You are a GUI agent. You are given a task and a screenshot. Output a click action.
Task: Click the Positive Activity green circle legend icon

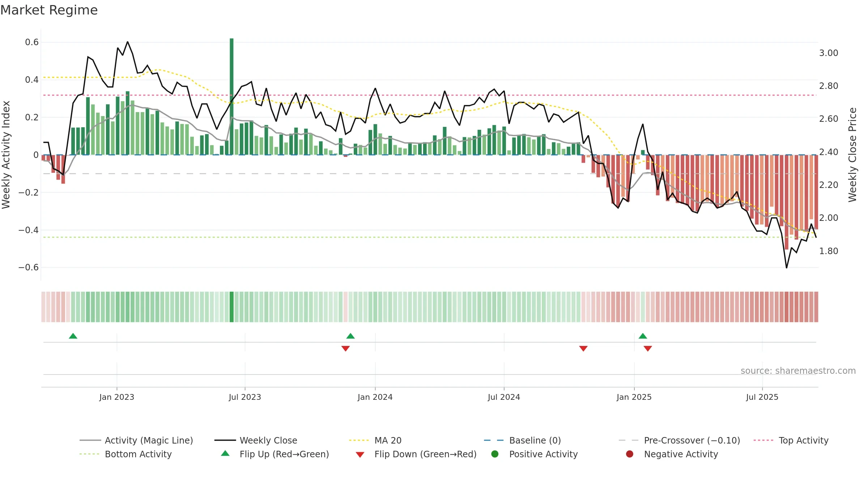tap(495, 454)
